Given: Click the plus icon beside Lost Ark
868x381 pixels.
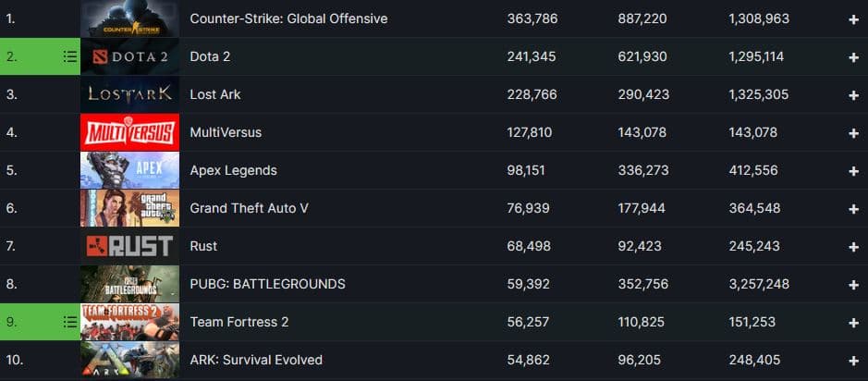Looking at the screenshot, I should tap(853, 94).
